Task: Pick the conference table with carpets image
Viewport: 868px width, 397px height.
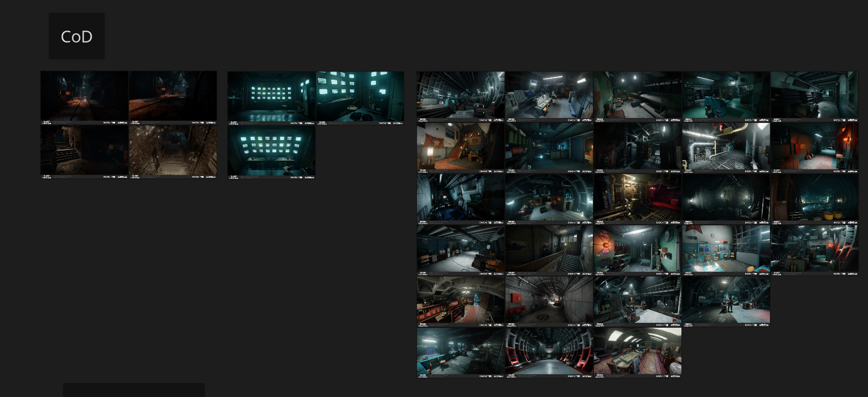Action: pos(638,353)
